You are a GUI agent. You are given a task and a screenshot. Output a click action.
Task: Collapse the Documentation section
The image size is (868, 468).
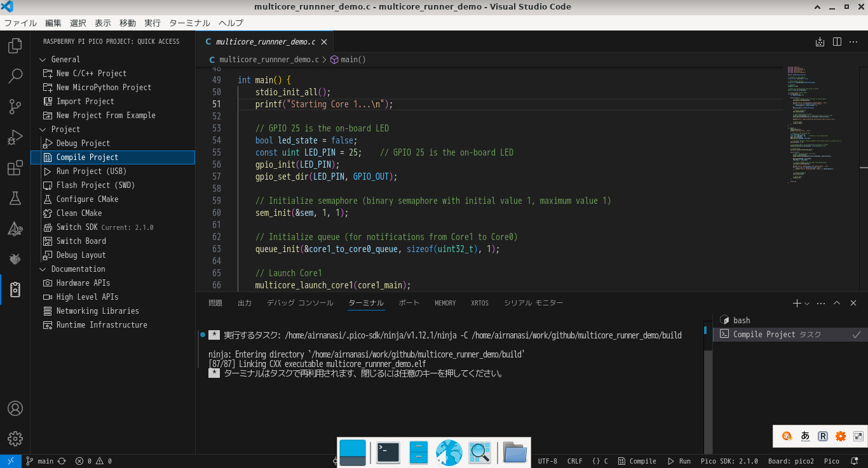pos(112,269)
